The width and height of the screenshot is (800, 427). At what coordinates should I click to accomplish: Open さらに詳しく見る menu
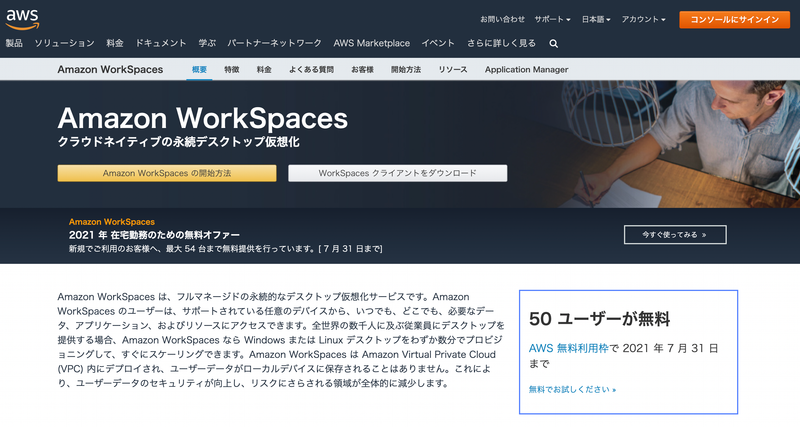502,43
